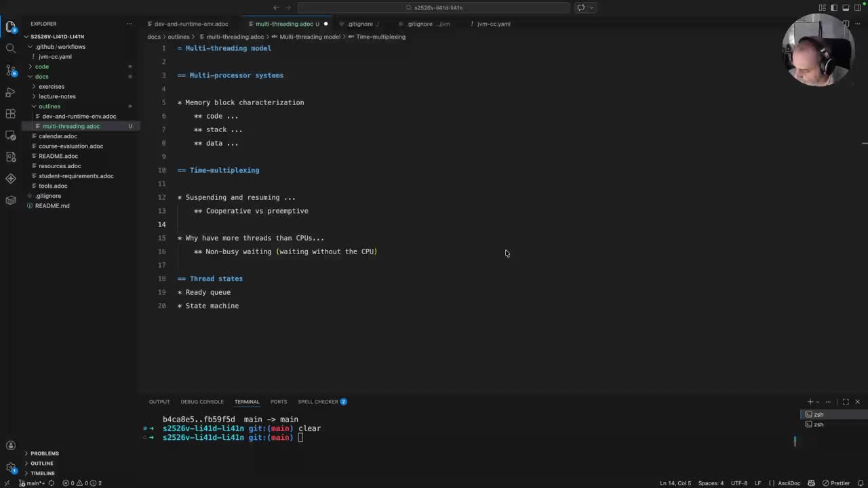
Task: Open the Search view in the Activity Bar
Action: coord(10,48)
